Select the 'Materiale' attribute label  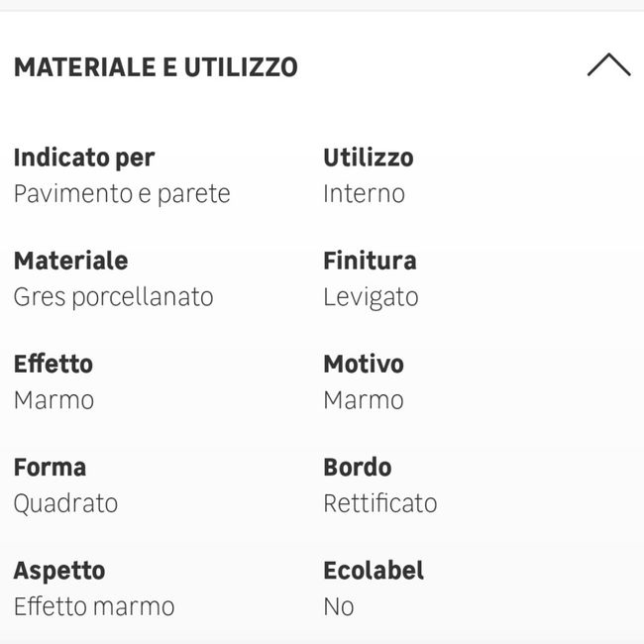click(x=70, y=261)
